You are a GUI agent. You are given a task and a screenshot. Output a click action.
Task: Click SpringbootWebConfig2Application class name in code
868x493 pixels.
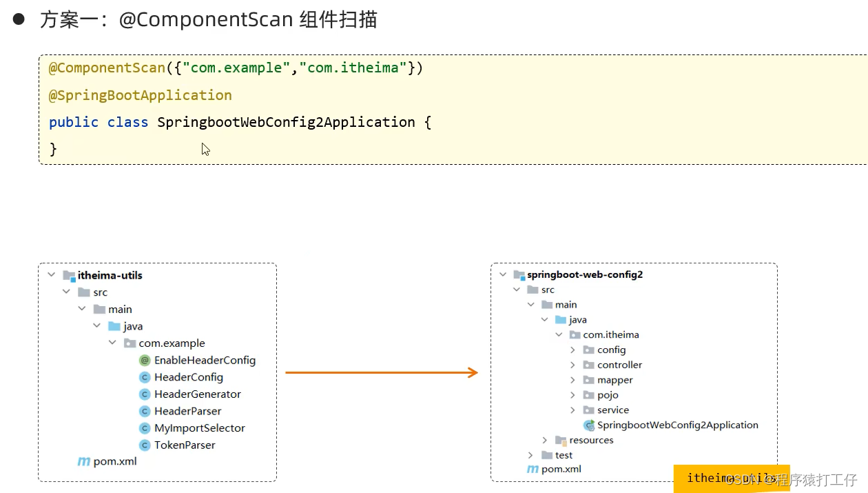click(x=286, y=122)
